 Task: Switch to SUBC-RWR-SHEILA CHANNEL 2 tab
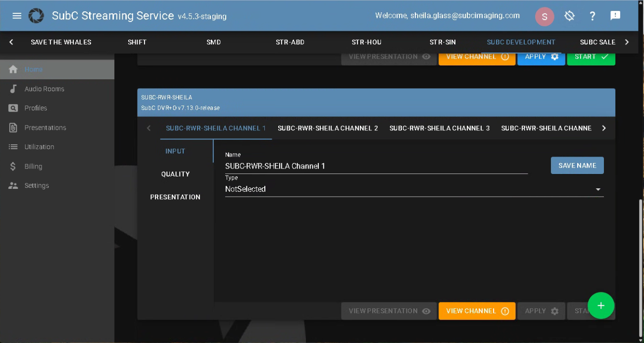pos(328,128)
